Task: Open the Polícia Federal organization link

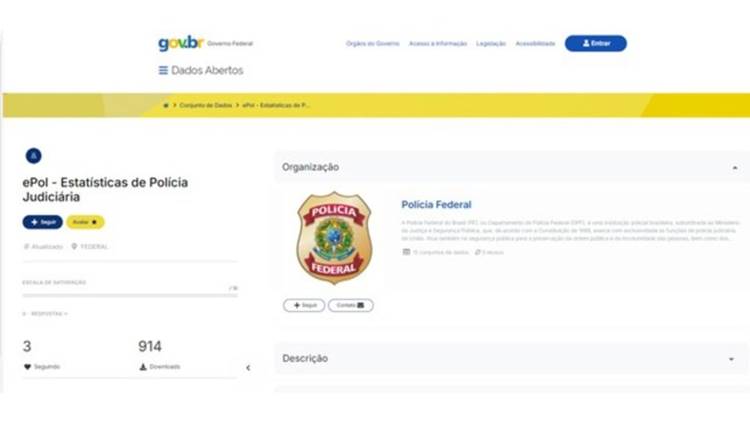Action: [x=436, y=205]
